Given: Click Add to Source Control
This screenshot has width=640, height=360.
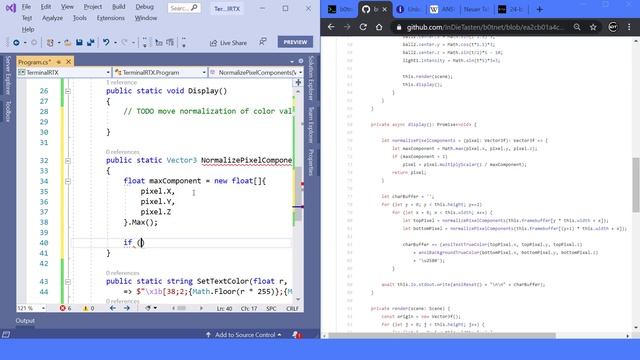Looking at the screenshot, I should point(244,335).
